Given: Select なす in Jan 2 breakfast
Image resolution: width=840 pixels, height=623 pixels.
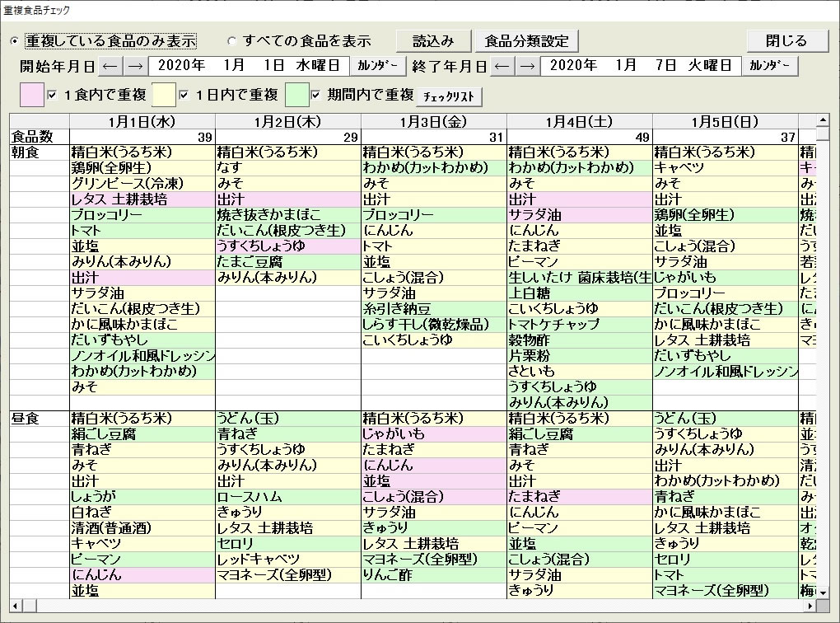Looking at the screenshot, I should (288, 168).
